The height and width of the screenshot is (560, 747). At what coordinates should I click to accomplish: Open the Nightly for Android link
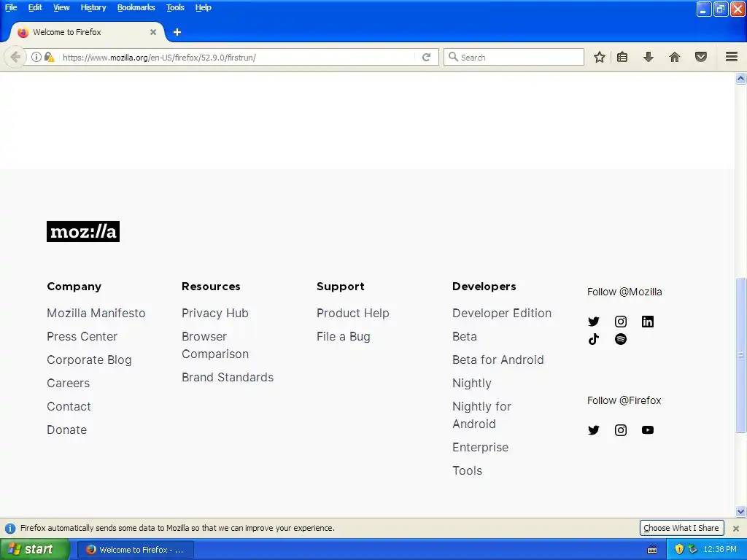pos(481,415)
